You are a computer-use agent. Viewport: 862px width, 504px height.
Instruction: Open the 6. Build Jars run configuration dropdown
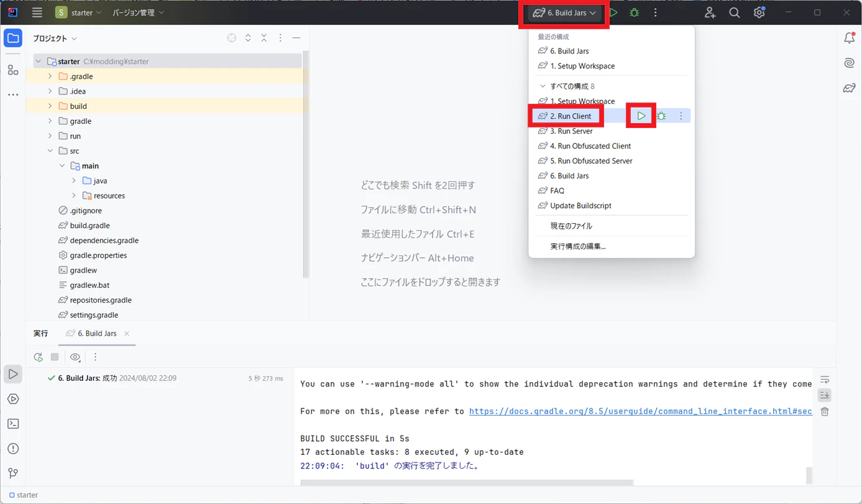tap(564, 12)
